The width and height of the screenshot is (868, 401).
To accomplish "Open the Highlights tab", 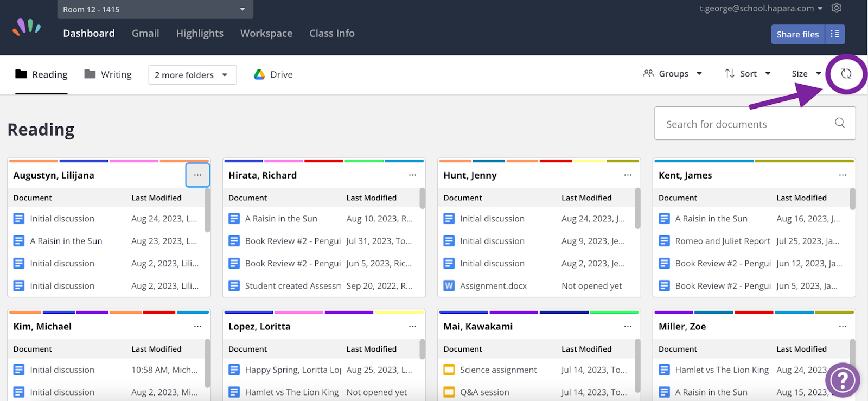I will pyautogui.click(x=200, y=33).
